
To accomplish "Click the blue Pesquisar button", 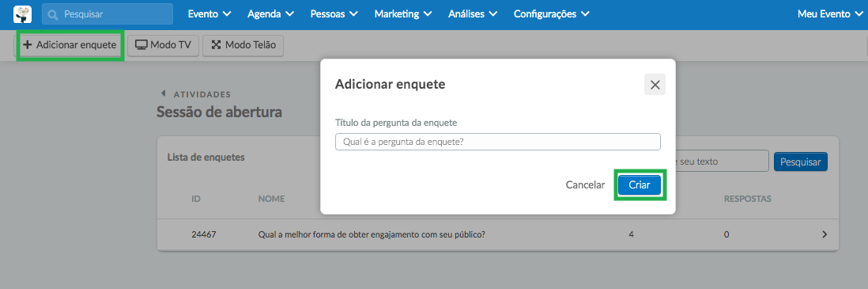I will (801, 162).
